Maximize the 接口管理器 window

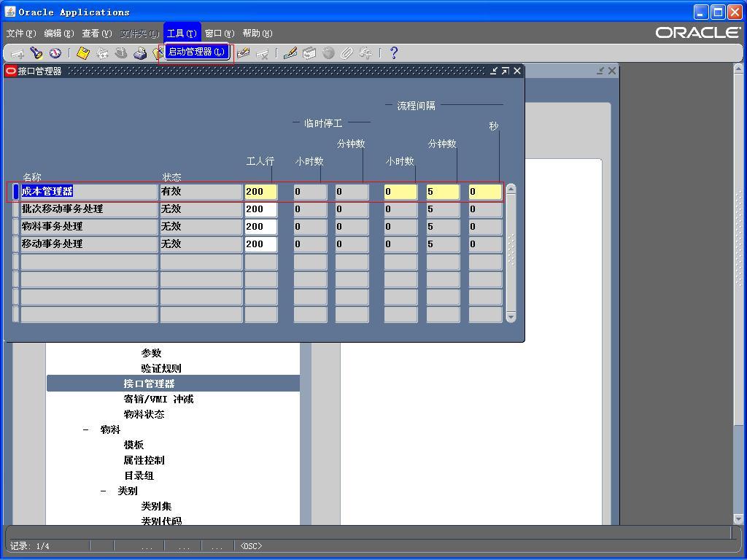505,71
